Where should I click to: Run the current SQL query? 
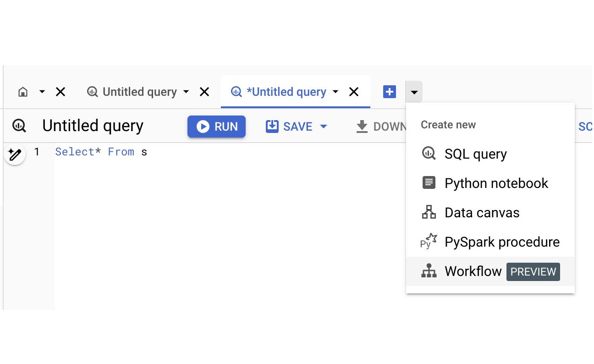click(x=216, y=126)
